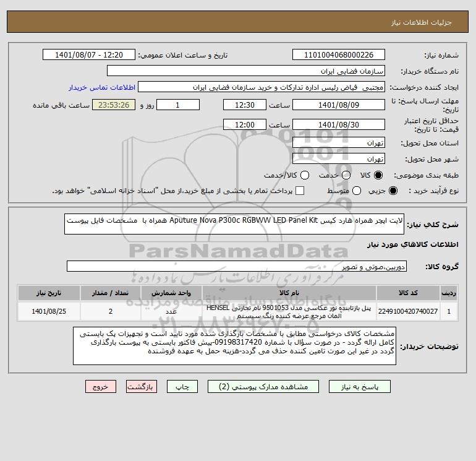Click the requester field مجتبی فیاض

point(261,87)
